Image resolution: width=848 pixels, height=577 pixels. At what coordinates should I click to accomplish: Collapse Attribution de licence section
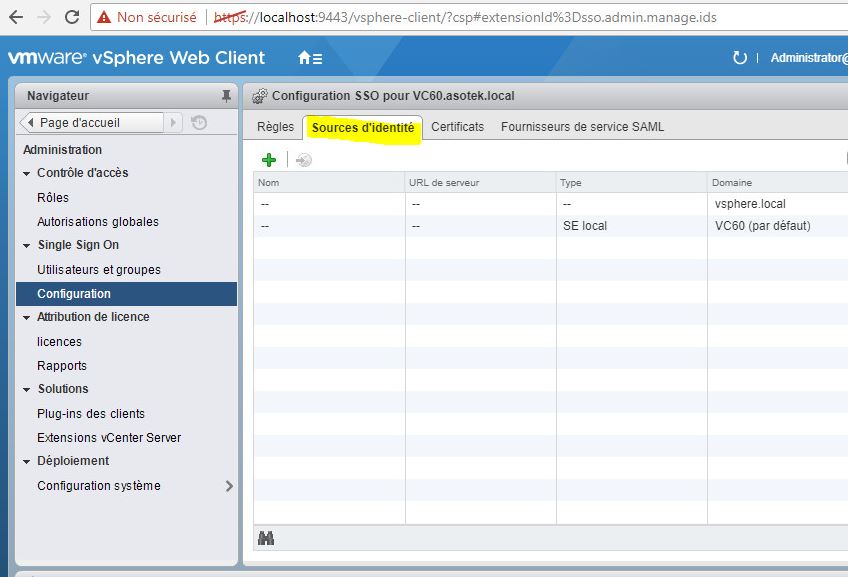click(26, 317)
